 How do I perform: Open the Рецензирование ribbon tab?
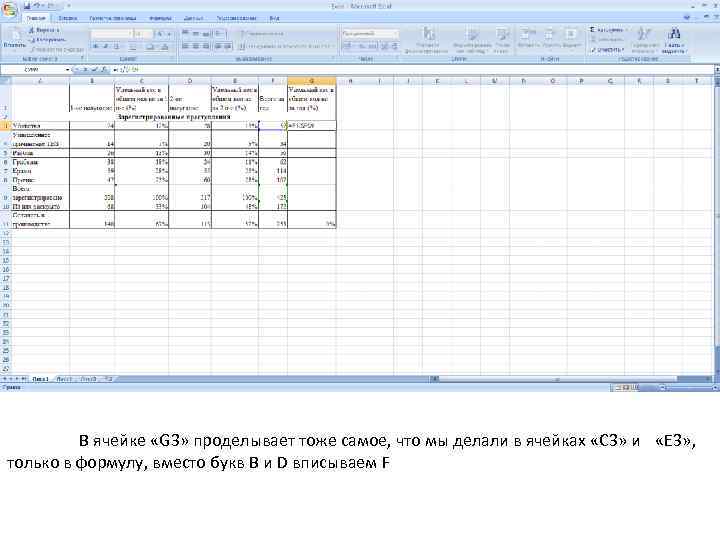point(236,18)
